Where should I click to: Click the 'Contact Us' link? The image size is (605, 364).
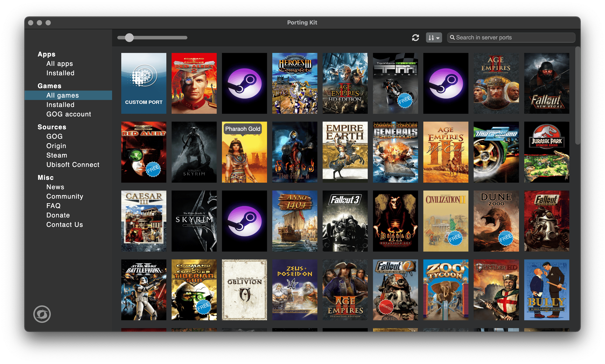click(65, 224)
